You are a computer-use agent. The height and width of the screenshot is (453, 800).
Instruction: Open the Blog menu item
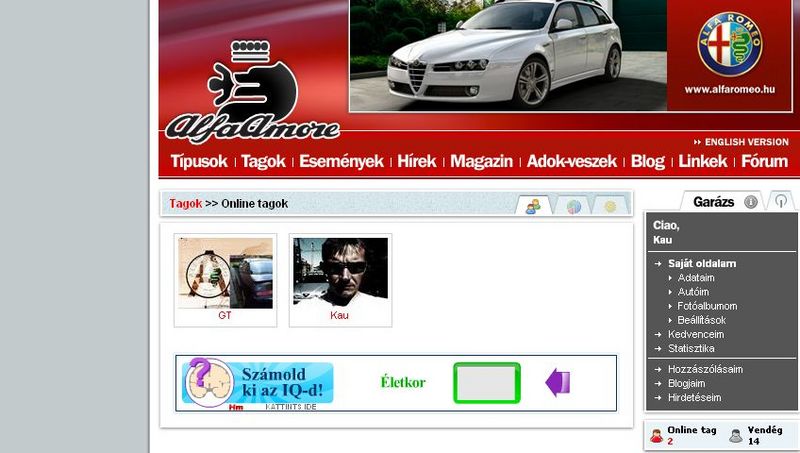click(647, 161)
